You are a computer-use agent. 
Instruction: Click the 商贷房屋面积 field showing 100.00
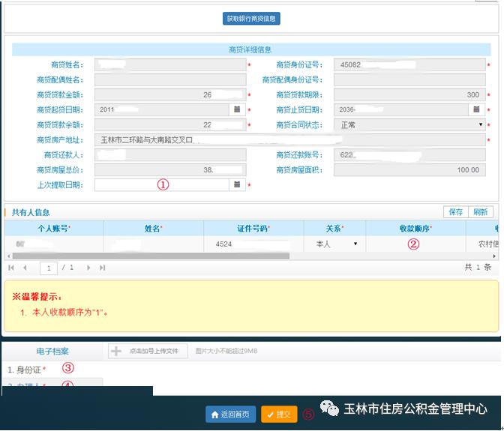(409, 170)
